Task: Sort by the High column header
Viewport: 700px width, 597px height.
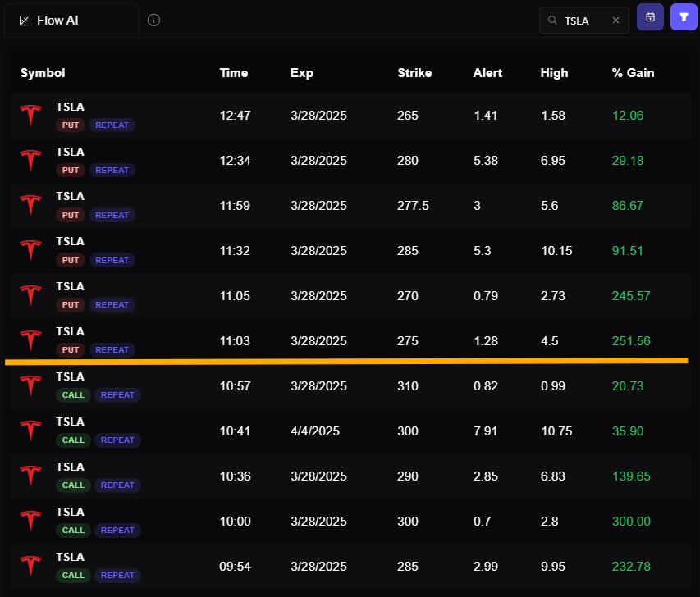Action: point(554,73)
